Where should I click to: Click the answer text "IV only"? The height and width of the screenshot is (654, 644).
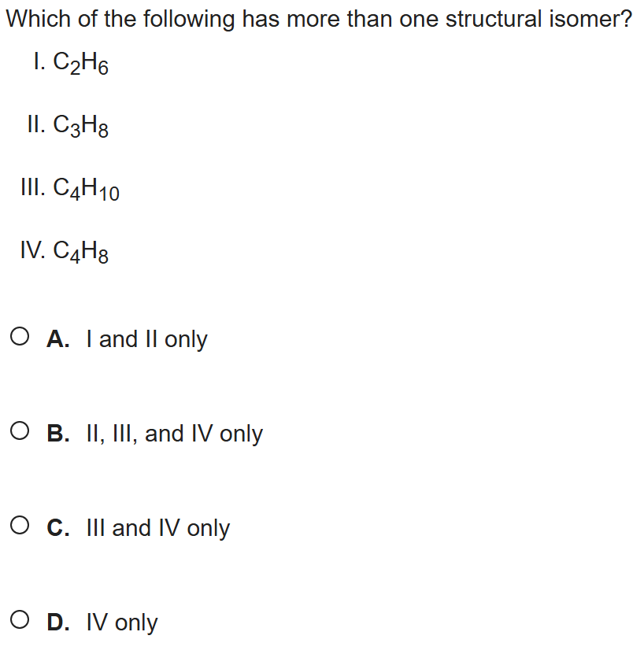tap(122, 623)
